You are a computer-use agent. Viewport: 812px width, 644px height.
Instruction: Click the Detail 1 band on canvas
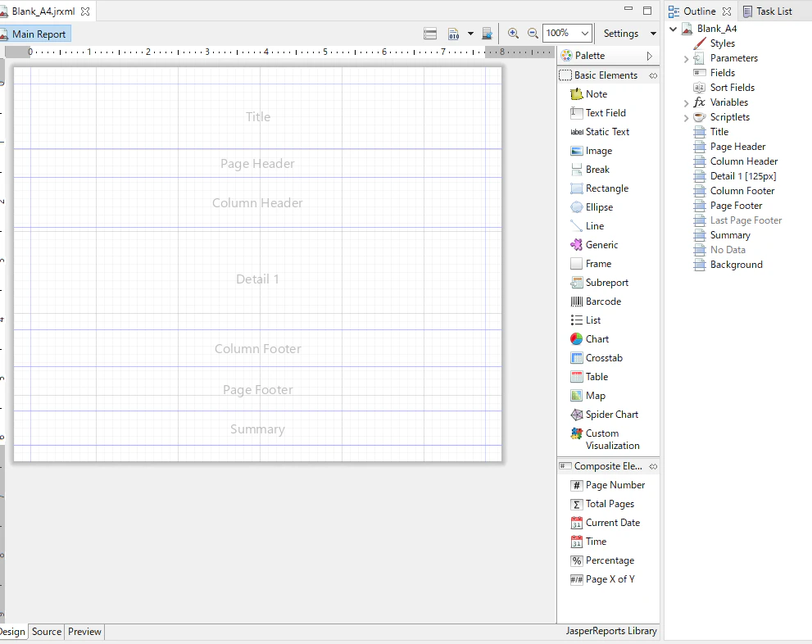(x=258, y=279)
